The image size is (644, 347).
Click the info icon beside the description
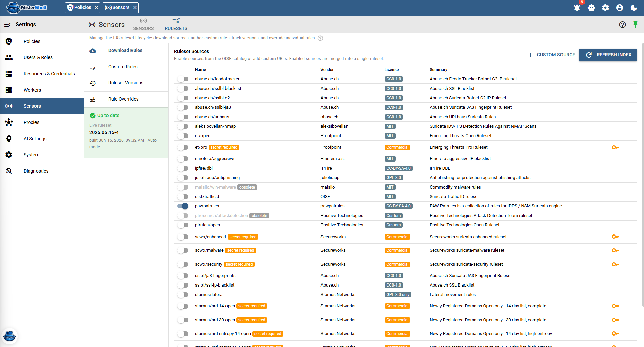[320, 38]
